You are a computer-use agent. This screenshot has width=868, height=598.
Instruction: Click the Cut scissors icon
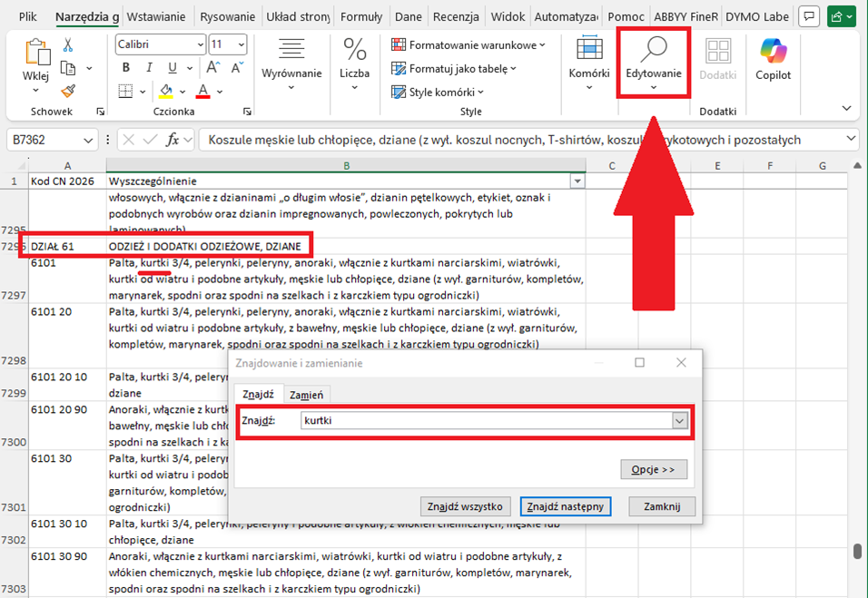68,45
